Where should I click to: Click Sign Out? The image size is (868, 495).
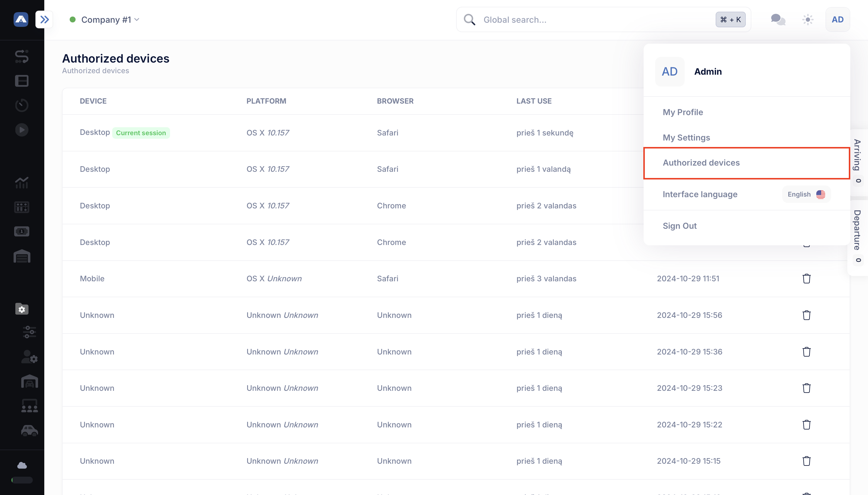pyautogui.click(x=679, y=226)
